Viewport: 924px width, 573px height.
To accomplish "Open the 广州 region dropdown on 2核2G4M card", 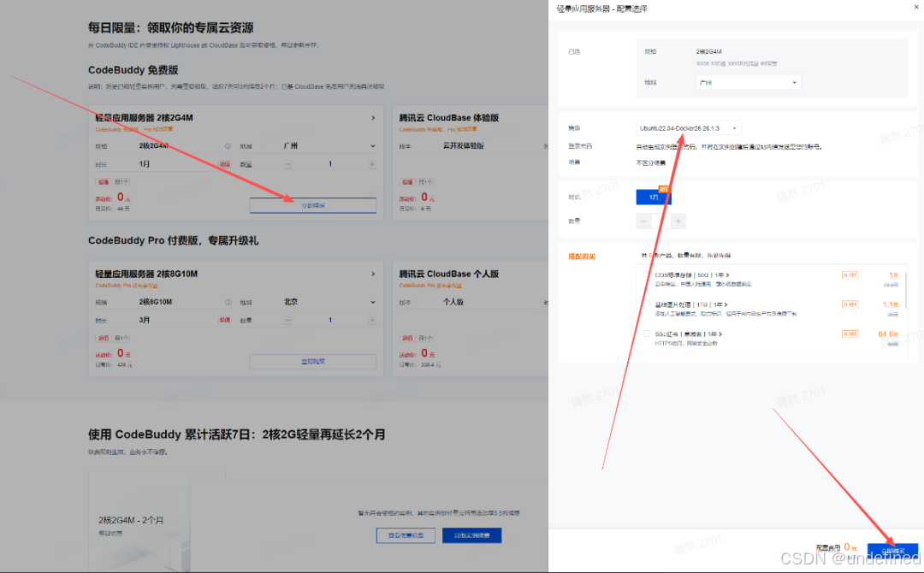I will click(x=329, y=146).
